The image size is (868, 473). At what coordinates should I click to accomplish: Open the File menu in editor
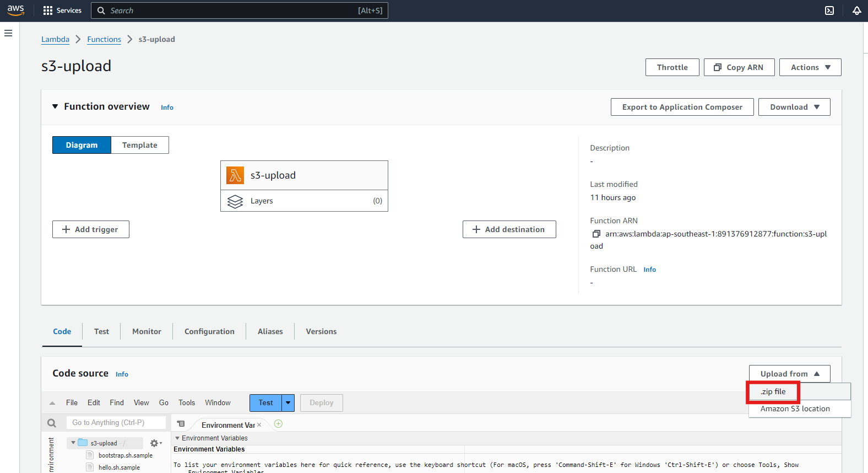72,403
